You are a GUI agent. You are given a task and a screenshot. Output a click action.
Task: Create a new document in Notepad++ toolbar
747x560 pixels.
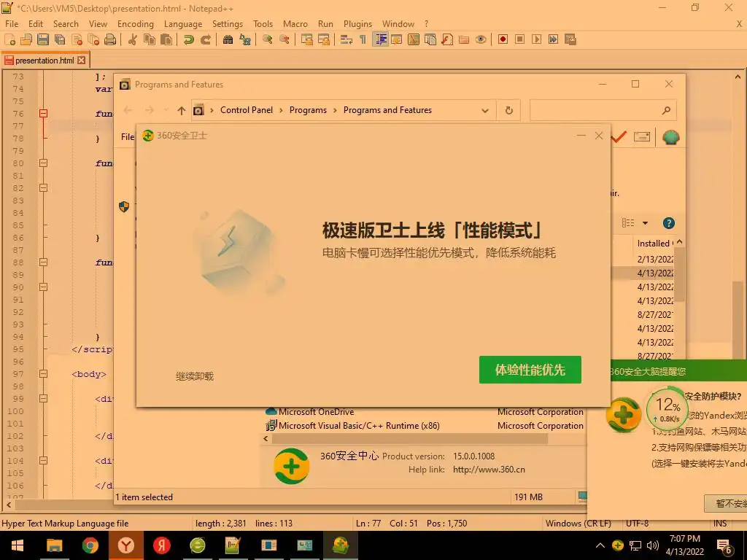click(10, 39)
